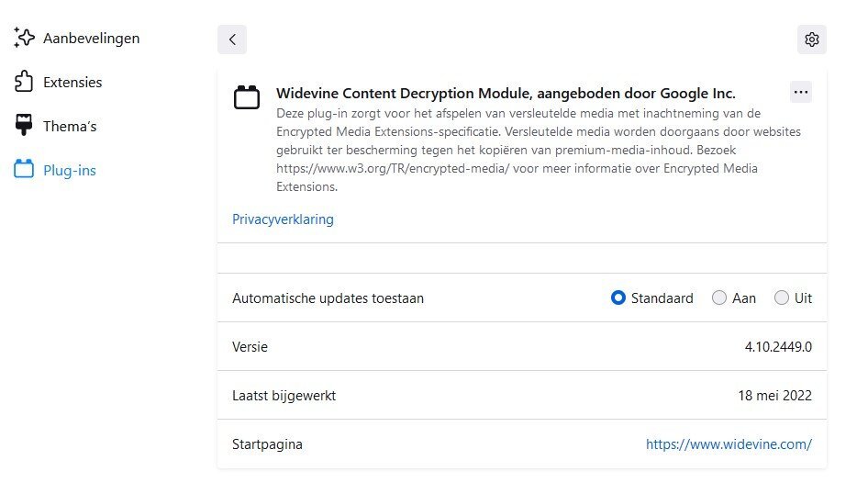Click the blue Plug-ins block icon
Viewport: 868px width, 494px height.
click(24, 169)
